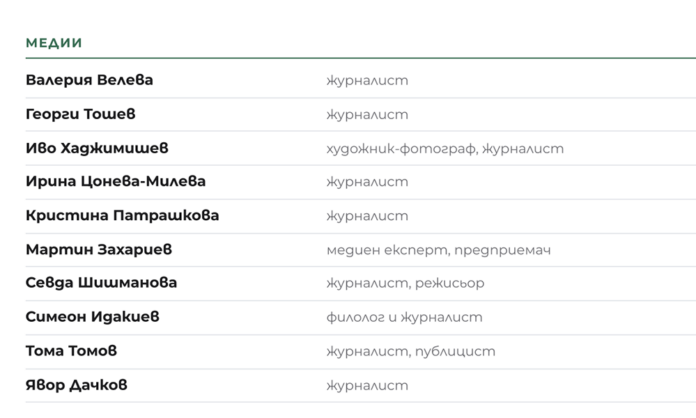Select the журналист, публицист description
The height and width of the screenshot is (418, 696).
point(411,351)
